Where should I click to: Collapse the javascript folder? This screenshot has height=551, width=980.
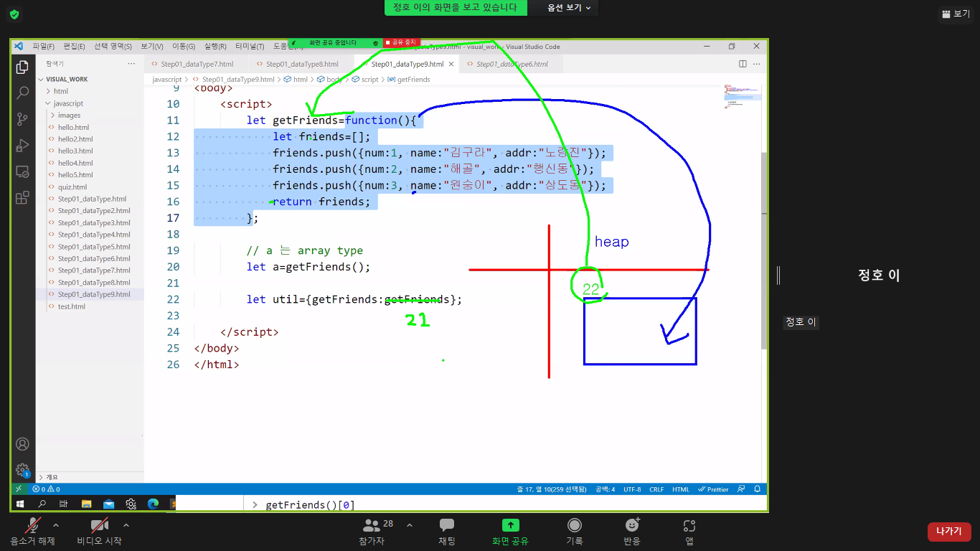click(x=68, y=103)
